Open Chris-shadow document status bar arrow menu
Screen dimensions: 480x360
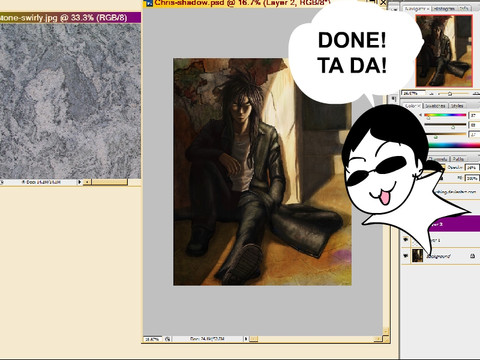246,339
